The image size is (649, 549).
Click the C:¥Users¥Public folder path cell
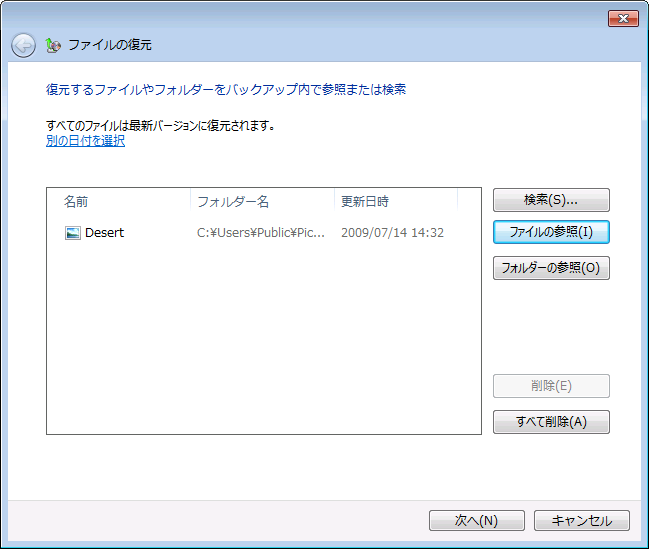(x=261, y=233)
